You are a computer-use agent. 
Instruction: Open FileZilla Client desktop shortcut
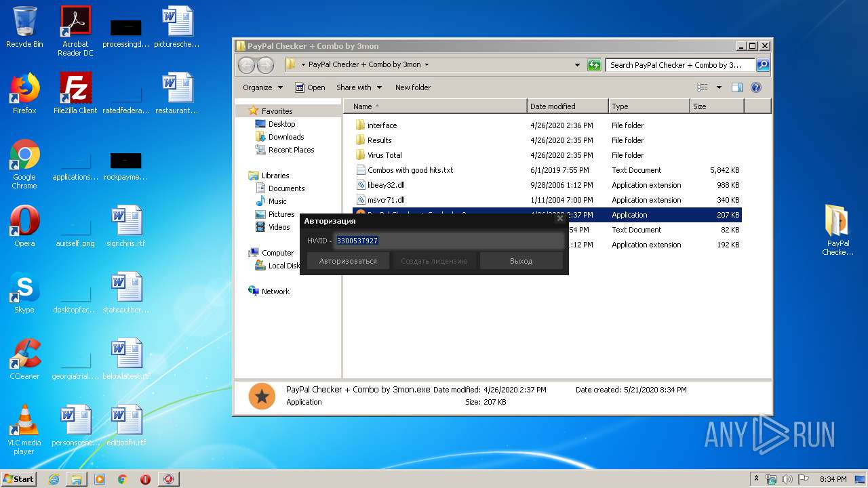(x=75, y=94)
